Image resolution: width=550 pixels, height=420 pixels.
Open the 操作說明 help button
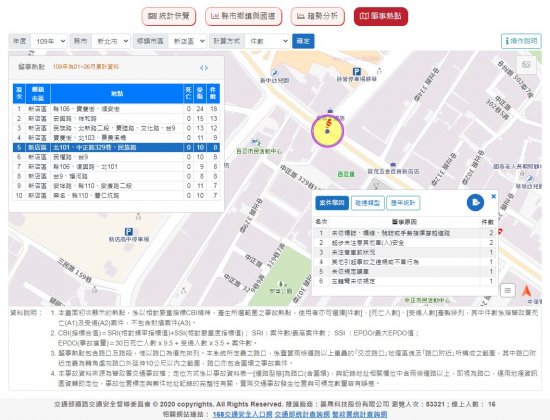click(521, 41)
